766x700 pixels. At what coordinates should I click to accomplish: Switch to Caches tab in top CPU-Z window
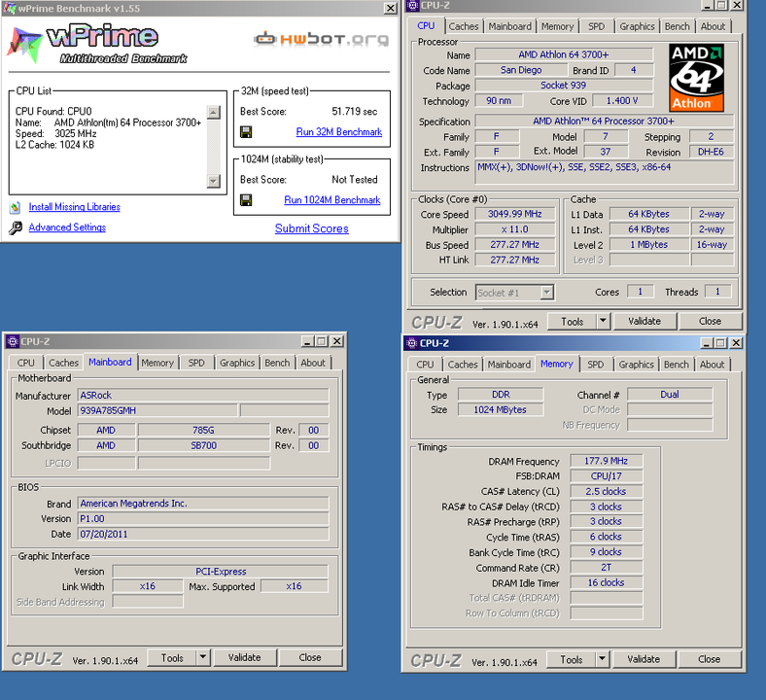[x=464, y=26]
